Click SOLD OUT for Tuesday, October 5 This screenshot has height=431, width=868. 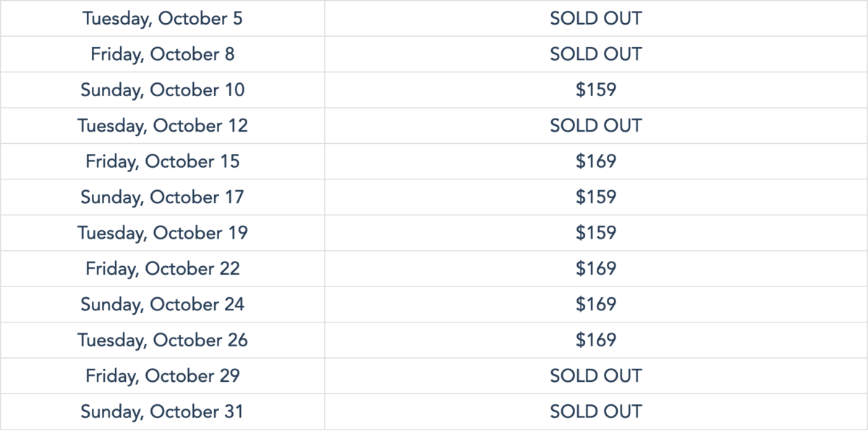click(x=595, y=18)
